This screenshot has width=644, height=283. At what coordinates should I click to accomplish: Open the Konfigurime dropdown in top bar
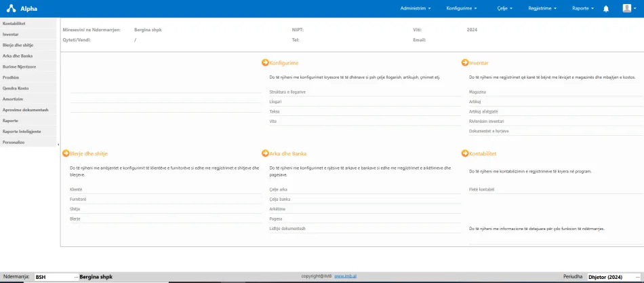point(461,8)
